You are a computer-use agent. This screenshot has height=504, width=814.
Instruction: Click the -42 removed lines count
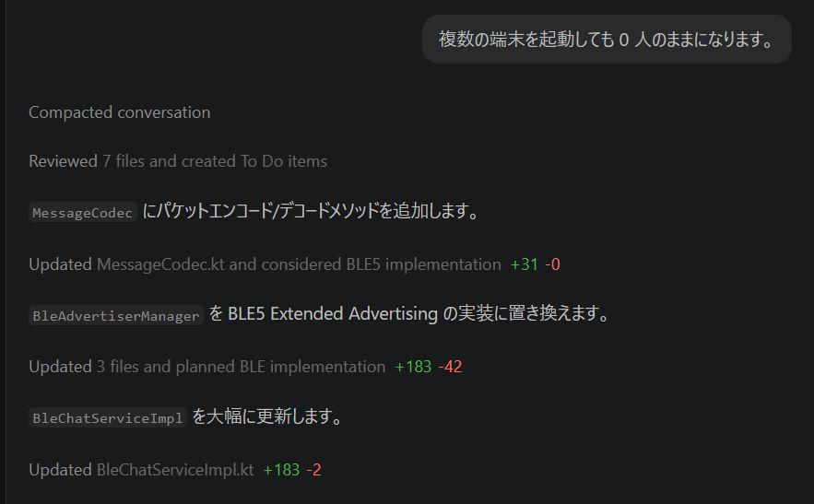pyautogui.click(x=450, y=367)
